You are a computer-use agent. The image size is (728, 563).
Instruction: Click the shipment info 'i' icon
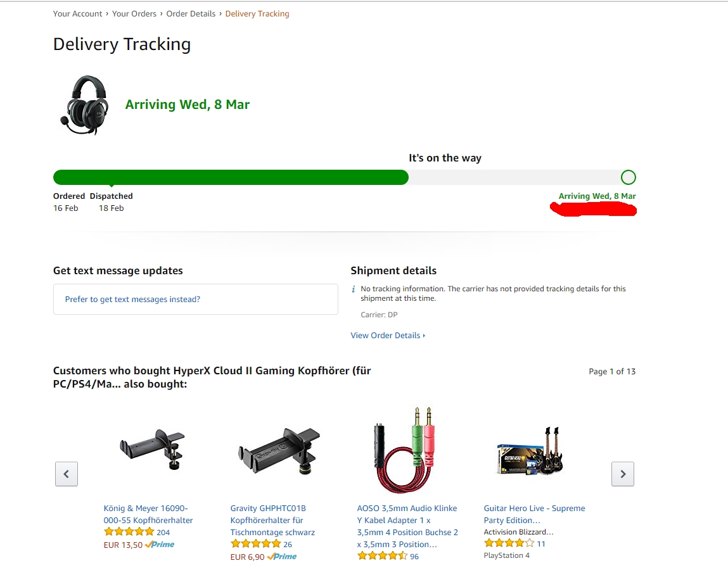tap(354, 289)
